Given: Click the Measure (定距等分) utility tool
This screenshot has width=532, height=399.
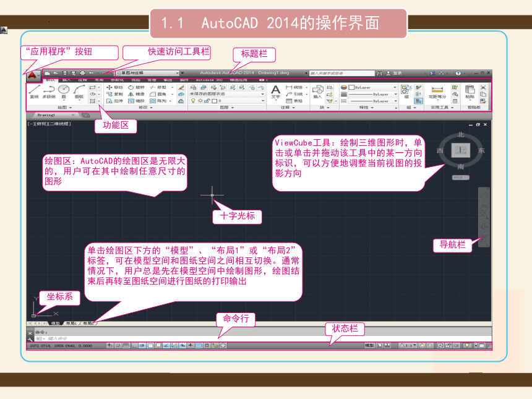Looking at the screenshot, I should (x=437, y=92).
